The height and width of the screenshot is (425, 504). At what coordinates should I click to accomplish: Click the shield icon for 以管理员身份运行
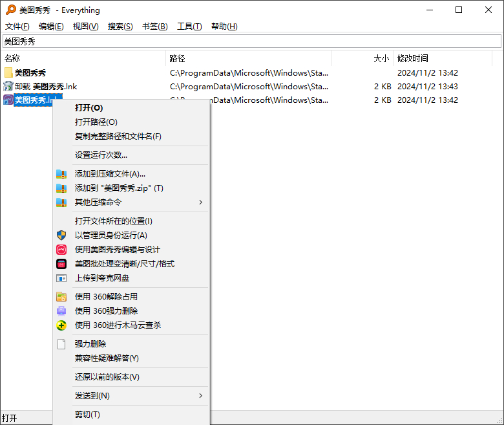[x=61, y=235]
